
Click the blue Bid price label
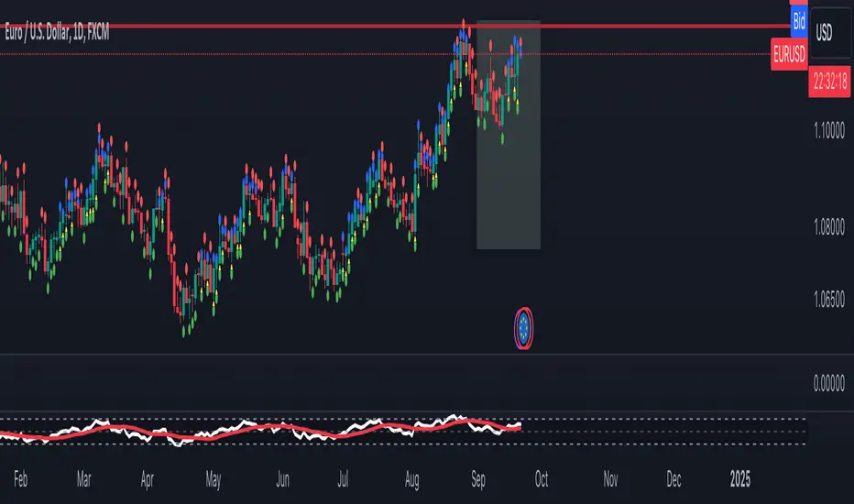799,21
